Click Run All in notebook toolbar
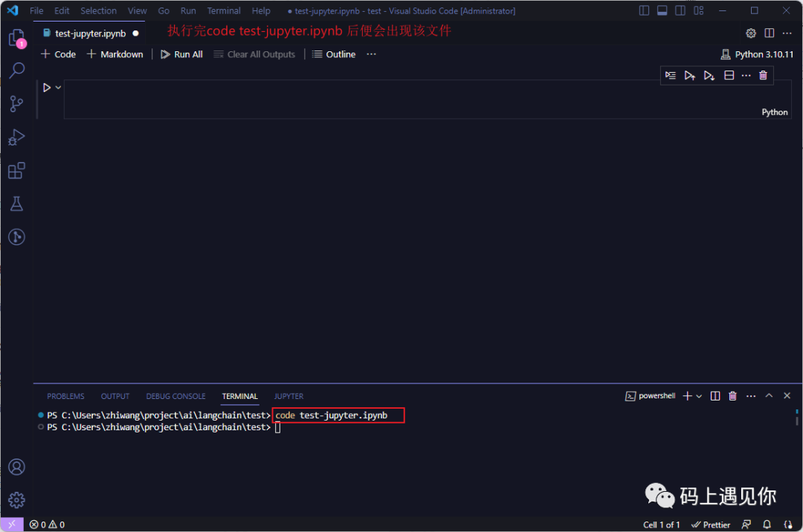803x532 pixels. [182, 54]
